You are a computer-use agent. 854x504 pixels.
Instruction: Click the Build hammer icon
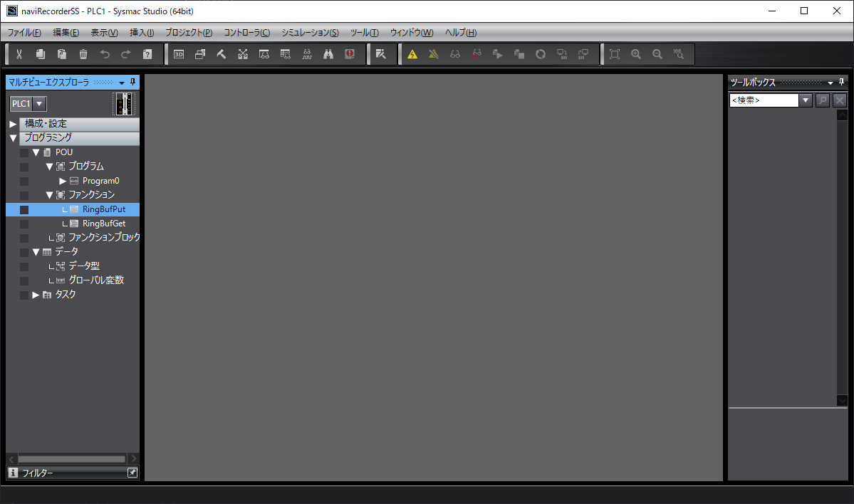pos(222,54)
